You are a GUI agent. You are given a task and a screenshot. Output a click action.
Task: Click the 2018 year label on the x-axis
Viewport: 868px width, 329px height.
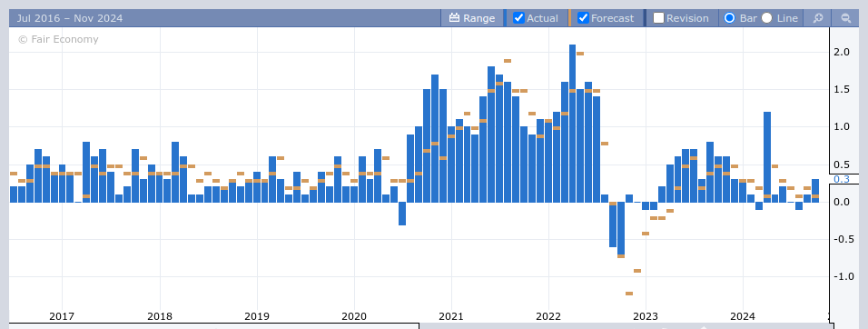(x=160, y=316)
